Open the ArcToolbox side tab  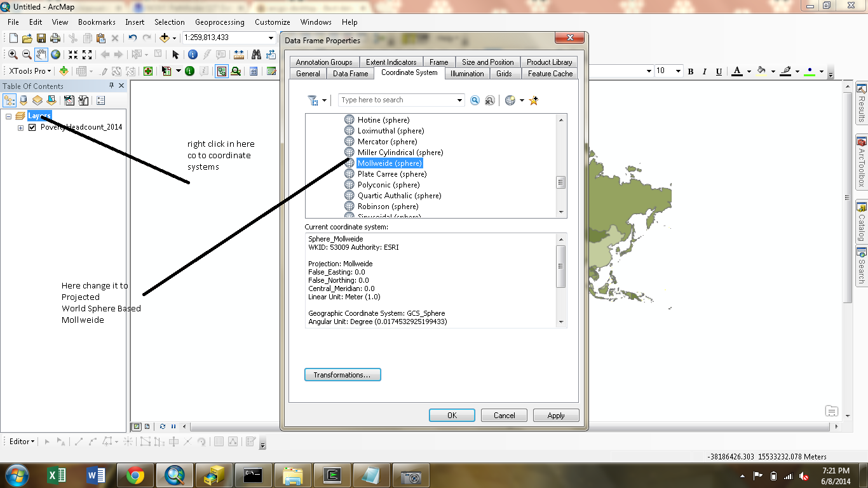coord(862,162)
